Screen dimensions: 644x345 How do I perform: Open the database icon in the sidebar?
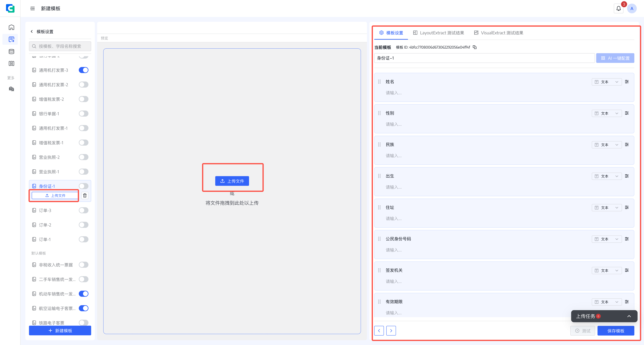coord(11,52)
